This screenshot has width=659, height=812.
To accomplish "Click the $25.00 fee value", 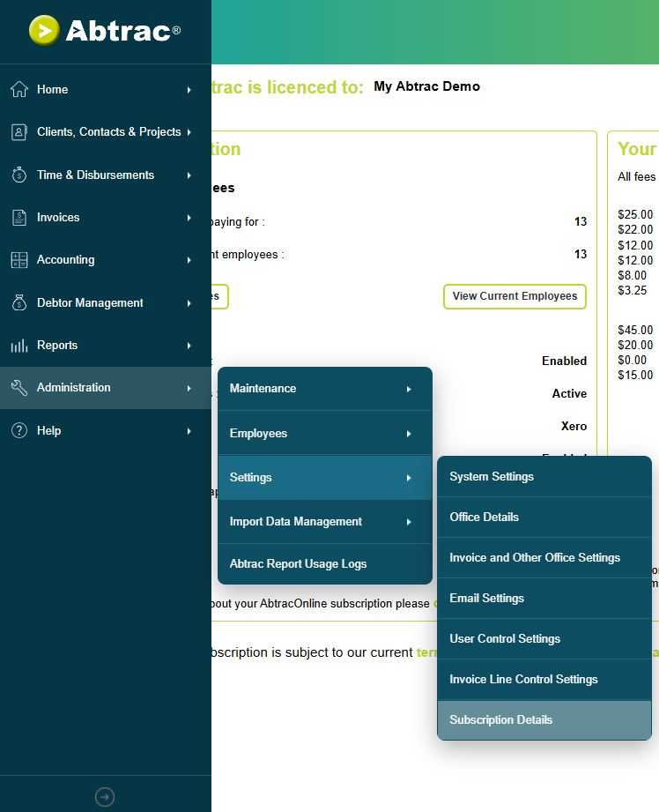I will [635, 214].
